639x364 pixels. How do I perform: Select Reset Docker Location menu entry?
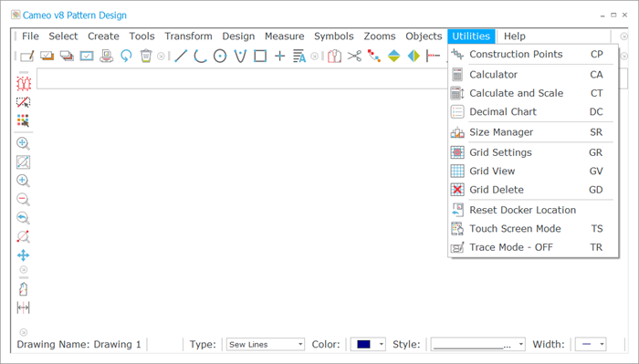(x=533, y=210)
